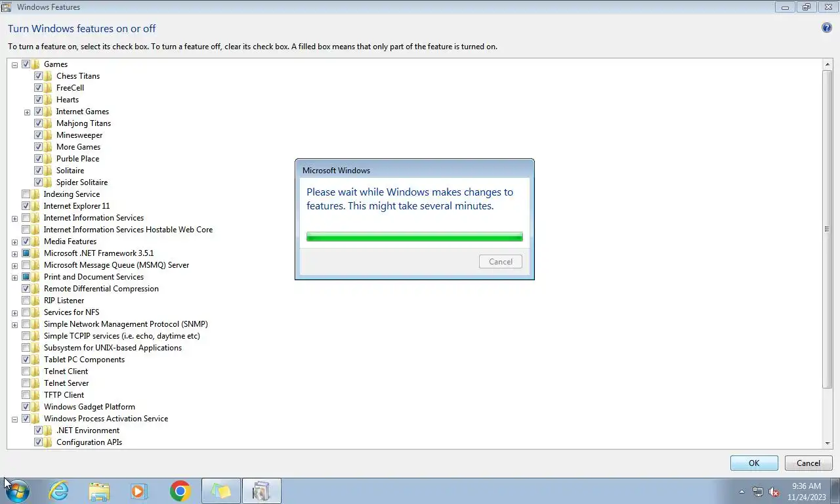Select Internet Information Services Hostable Web Core
The width and height of the screenshot is (840, 504).
128,230
